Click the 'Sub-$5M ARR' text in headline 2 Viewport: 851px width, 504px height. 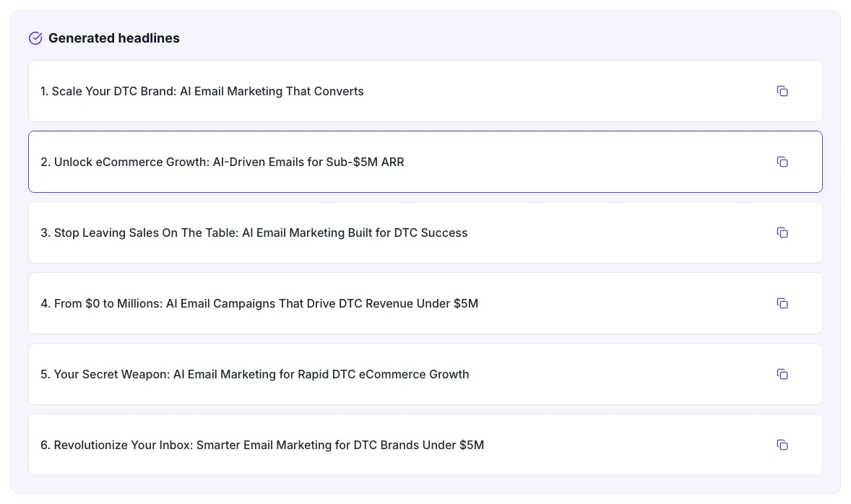pyautogui.click(x=365, y=162)
